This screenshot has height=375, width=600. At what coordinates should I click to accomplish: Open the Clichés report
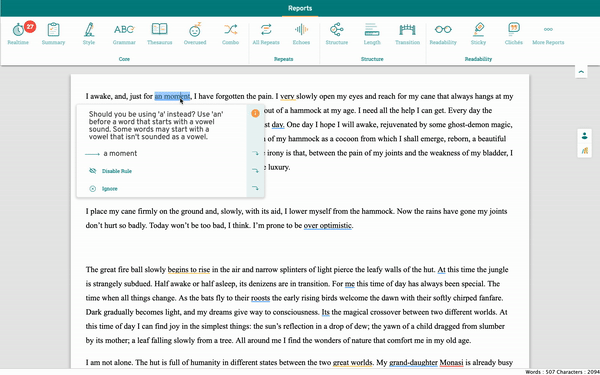pos(514,34)
